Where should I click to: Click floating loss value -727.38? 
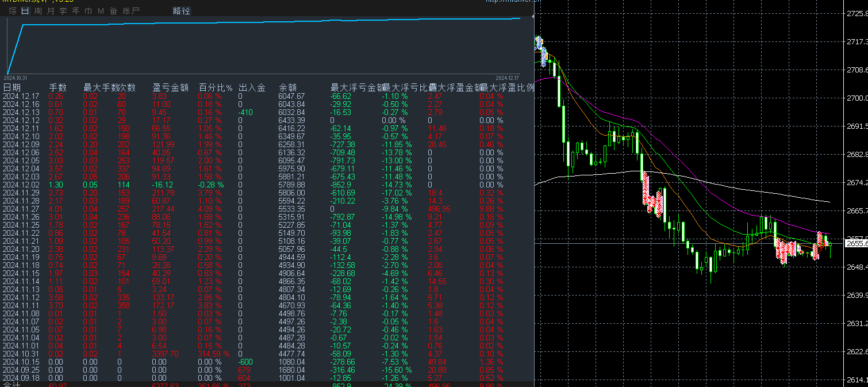343,144
